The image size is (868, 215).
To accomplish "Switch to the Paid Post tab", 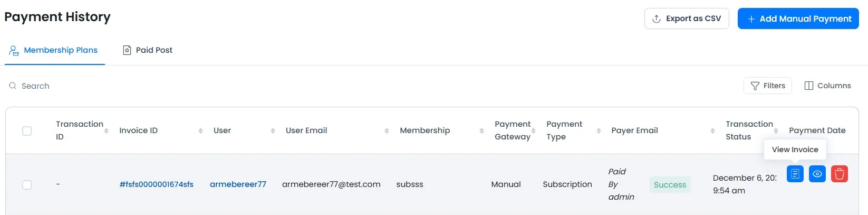I will (148, 50).
